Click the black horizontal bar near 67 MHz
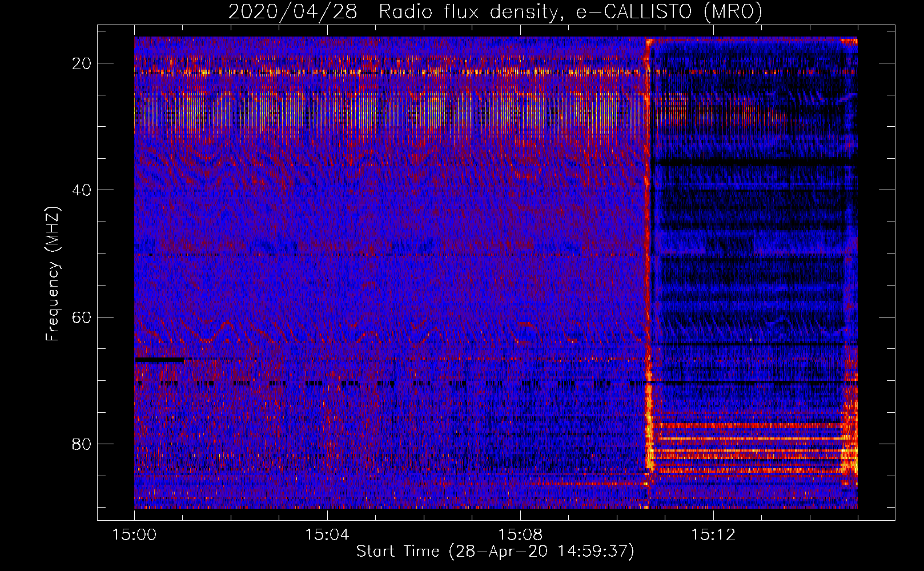Image resolution: width=924 pixels, height=571 pixels. tap(159, 360)
